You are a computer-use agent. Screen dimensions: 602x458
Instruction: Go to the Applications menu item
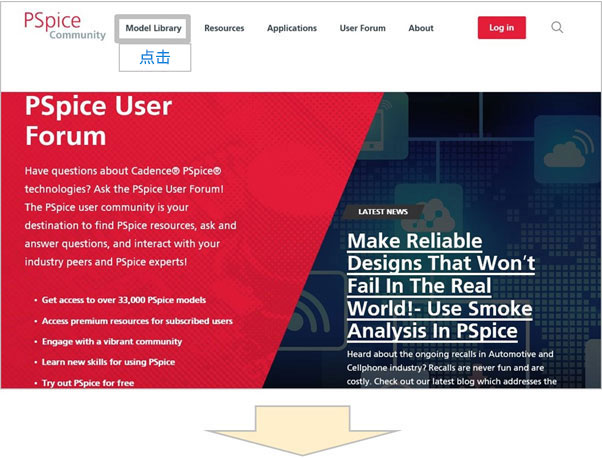click(292, 28)
